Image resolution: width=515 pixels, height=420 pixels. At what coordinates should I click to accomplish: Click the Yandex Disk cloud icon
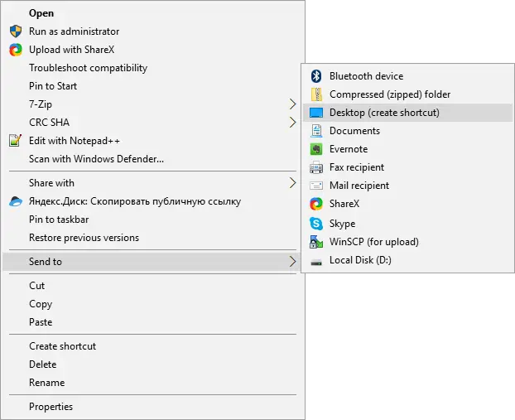click(16, 201)
